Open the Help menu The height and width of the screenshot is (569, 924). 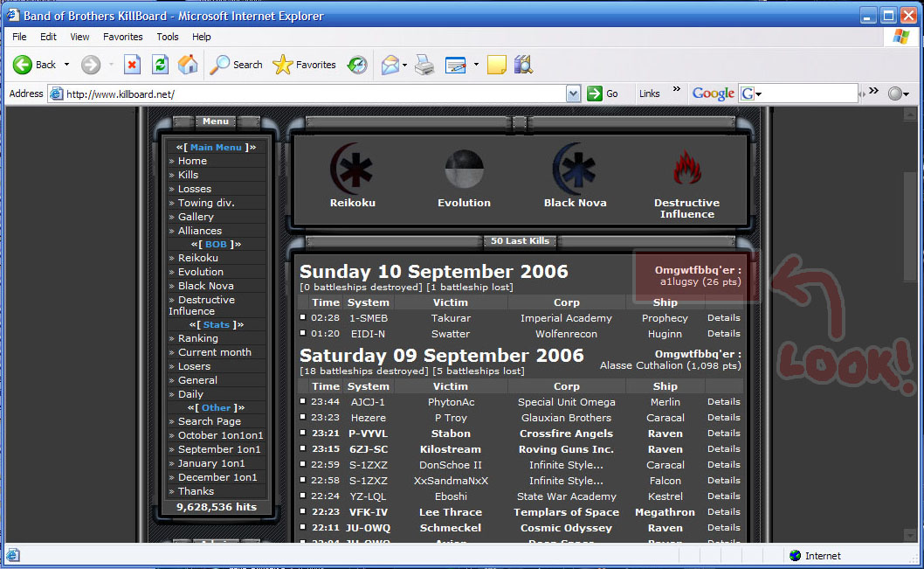[202, 37]
